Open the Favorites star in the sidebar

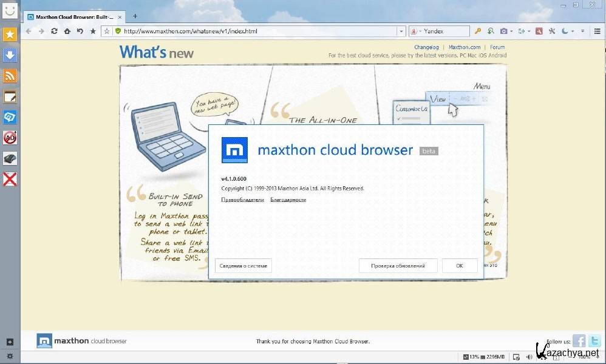[10, 35]
